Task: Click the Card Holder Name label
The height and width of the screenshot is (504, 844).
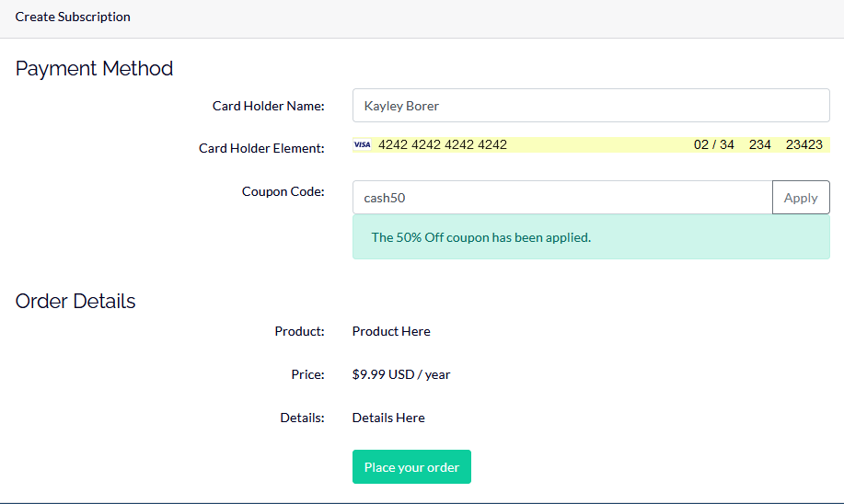Action: [268, 106]
